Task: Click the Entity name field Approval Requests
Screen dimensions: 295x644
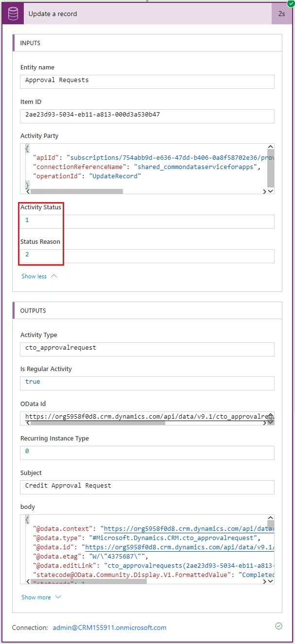Action: click(x=147, y=81)
